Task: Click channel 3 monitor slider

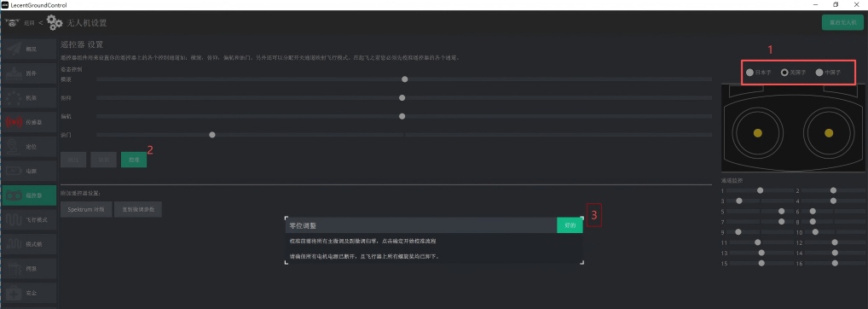Action: coord(739,201)
